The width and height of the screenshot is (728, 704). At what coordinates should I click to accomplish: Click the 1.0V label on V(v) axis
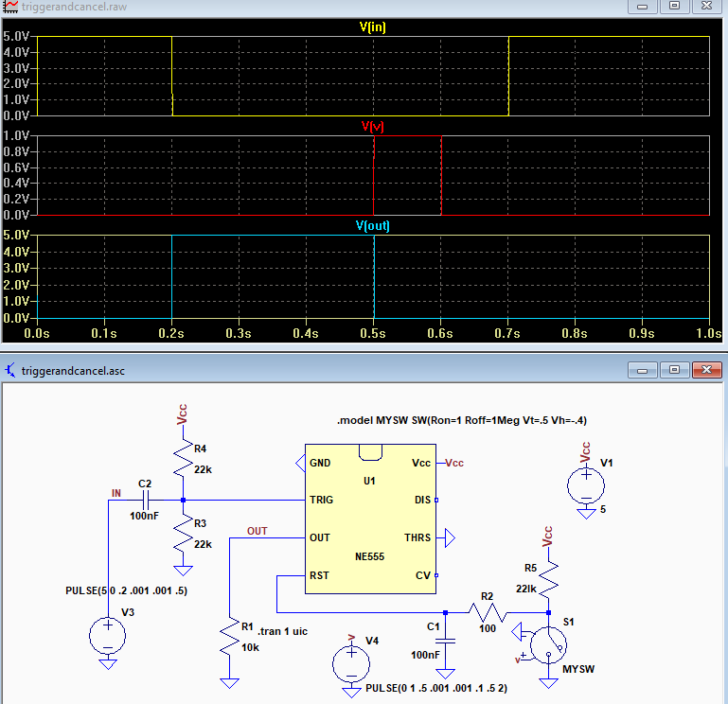click(x=16, y=135)
